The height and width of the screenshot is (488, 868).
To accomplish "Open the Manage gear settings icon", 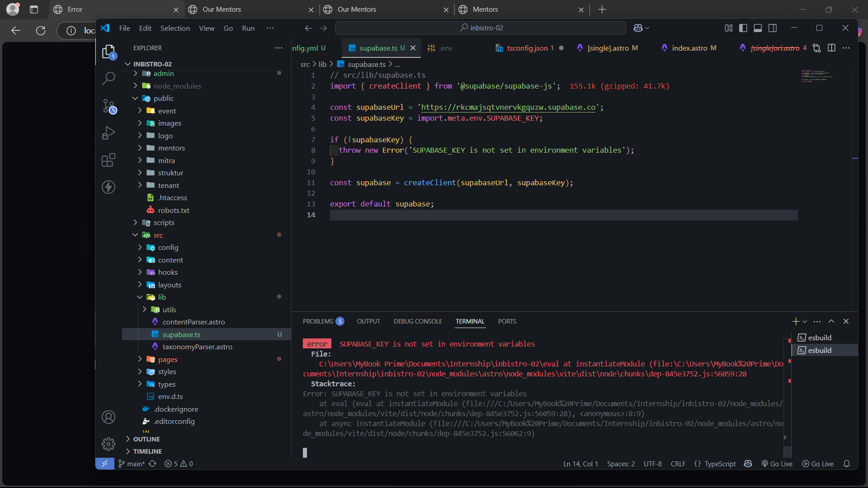I will [x=108, y=444].
